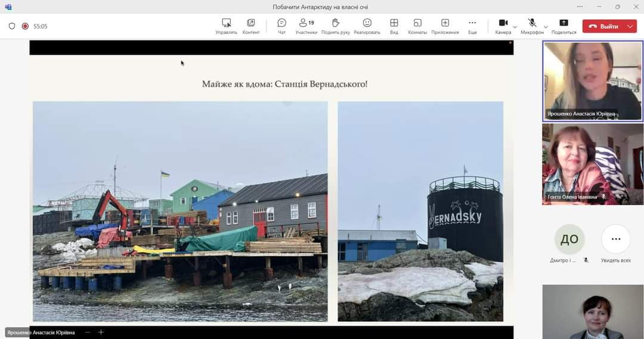Expand the microphone options dropdown arrow
Viewport: 644px width, 339px height.
coord(546,27)
